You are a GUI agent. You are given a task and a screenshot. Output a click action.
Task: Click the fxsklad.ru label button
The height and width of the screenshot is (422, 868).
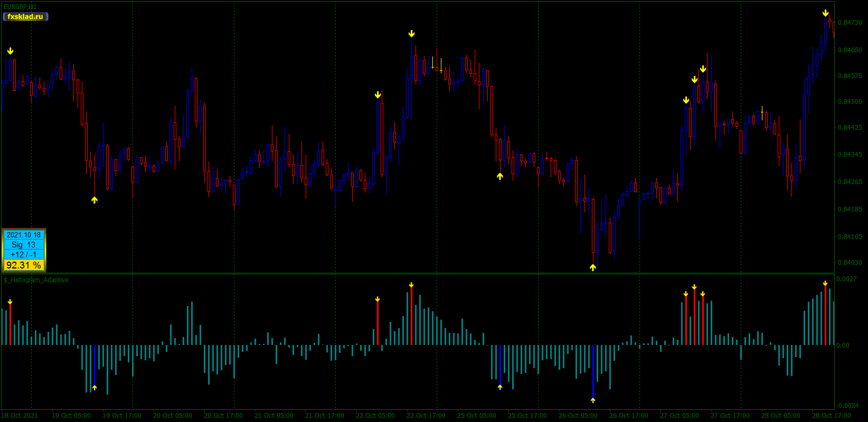click(25, 17)
